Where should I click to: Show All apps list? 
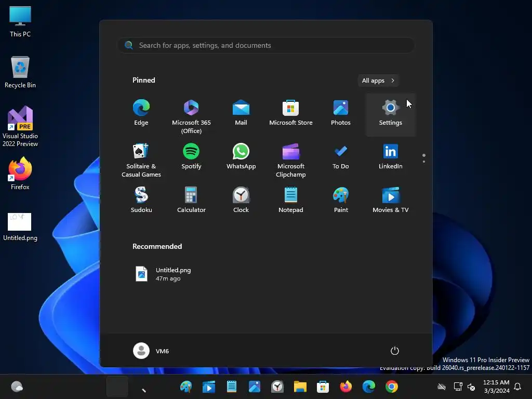pos(378,81)
